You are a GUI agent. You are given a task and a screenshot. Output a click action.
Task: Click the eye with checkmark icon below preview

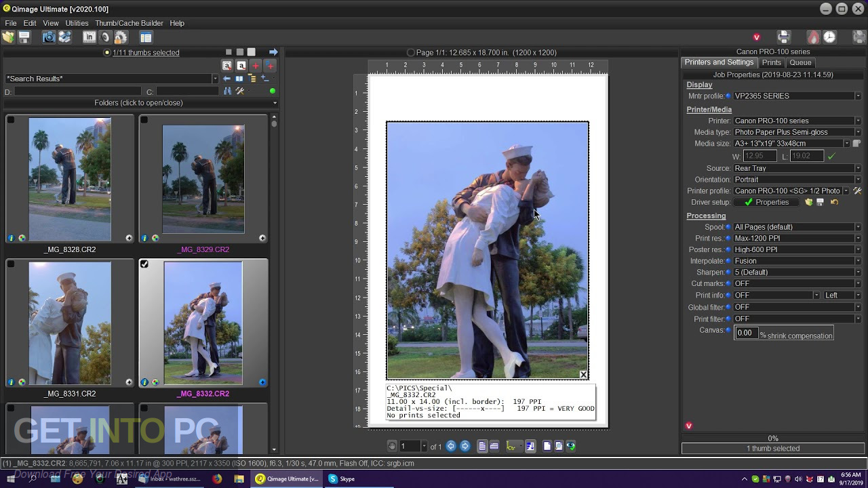click(571, 446)
